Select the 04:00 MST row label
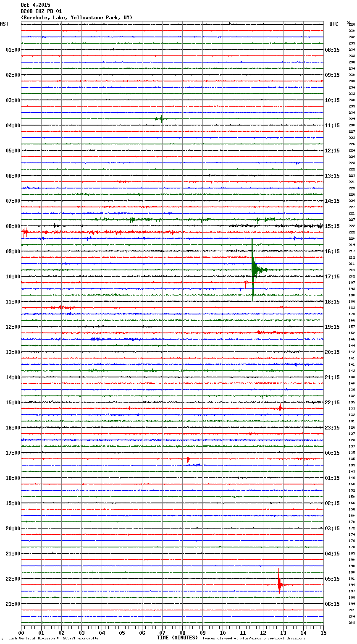Viewport: 357px width, 644px height. (x=13, y=126)
